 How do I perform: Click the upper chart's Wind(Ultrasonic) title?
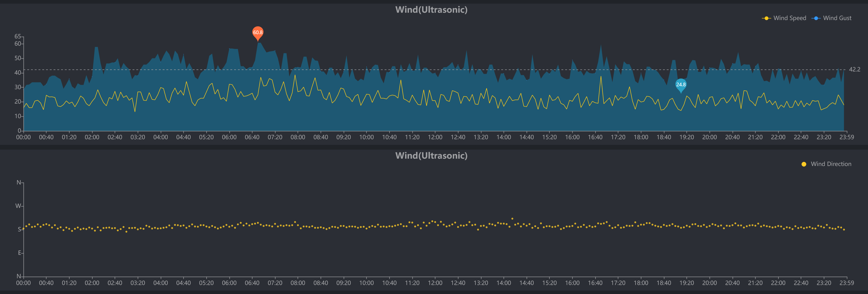(x=431, y=10)
